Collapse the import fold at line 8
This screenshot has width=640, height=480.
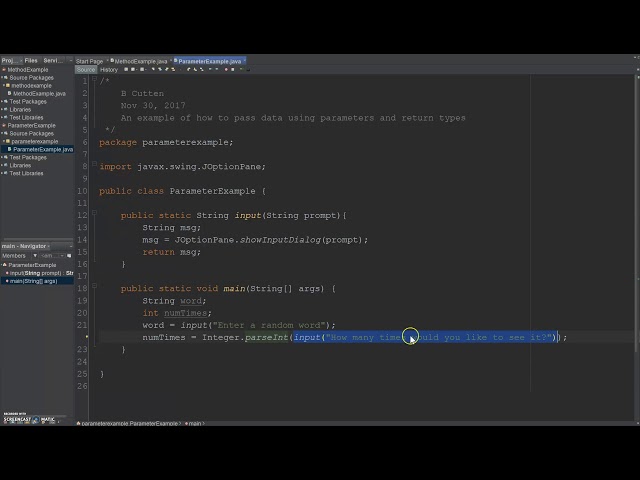tap(94, 164)
